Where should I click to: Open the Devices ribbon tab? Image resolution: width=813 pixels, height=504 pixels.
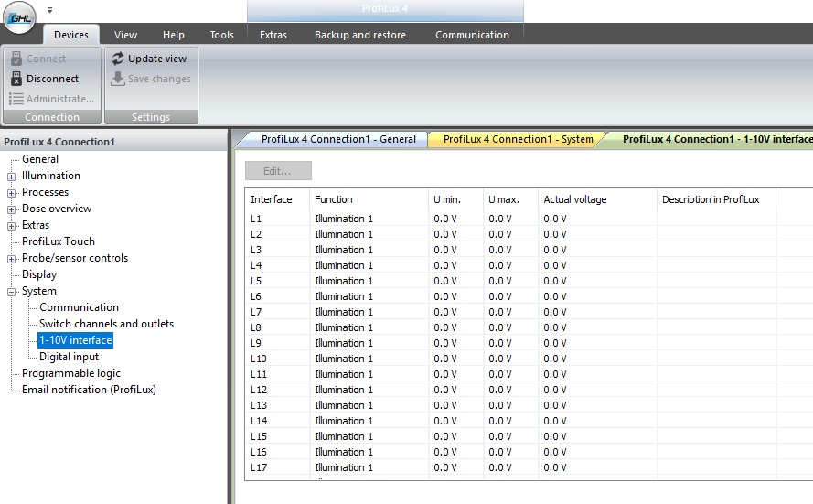pyautogui.click(x=71, y=35)
